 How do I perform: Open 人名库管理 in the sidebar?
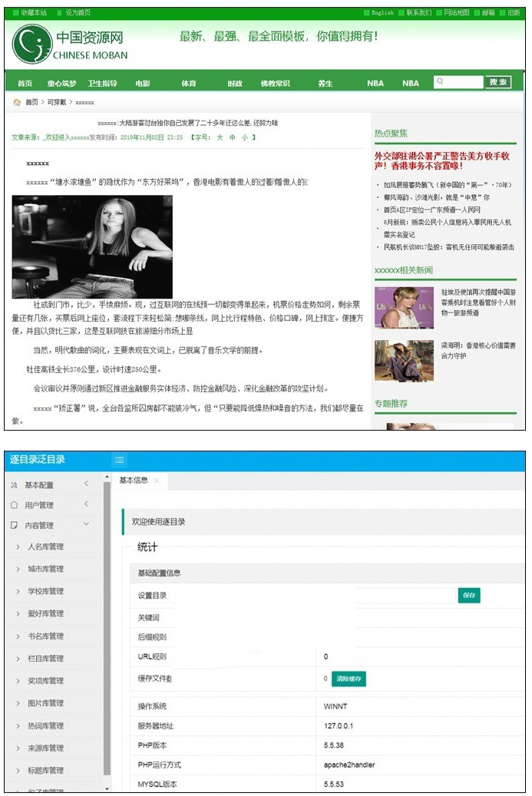45,547
